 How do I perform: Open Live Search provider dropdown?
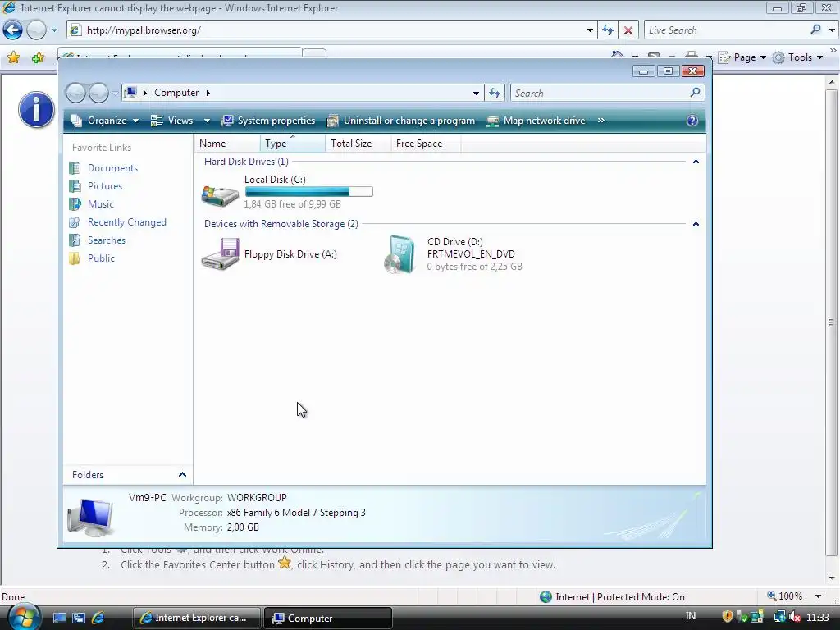click(x=832, y=30)
